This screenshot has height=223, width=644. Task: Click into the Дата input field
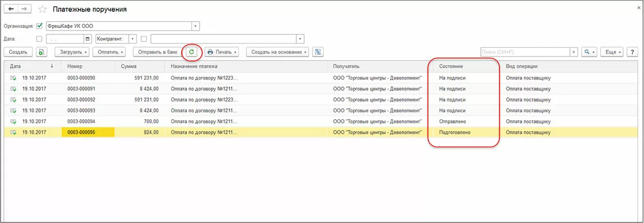tap(65, 39)
